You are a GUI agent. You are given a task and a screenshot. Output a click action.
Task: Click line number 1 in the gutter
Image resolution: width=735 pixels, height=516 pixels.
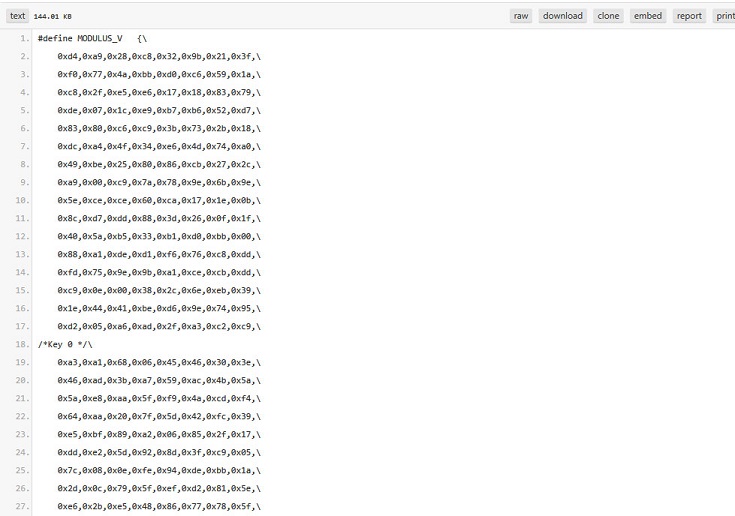coord(24,38)
